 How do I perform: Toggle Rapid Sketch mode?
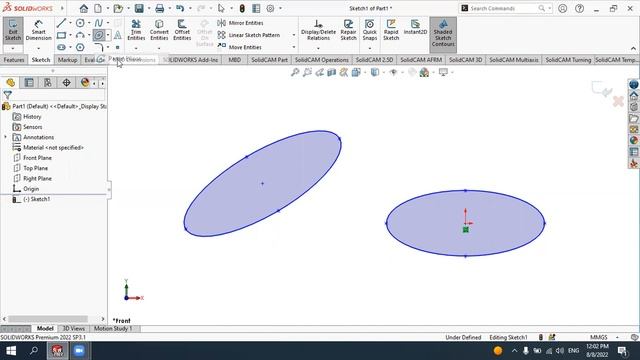[x=391, y=30]
